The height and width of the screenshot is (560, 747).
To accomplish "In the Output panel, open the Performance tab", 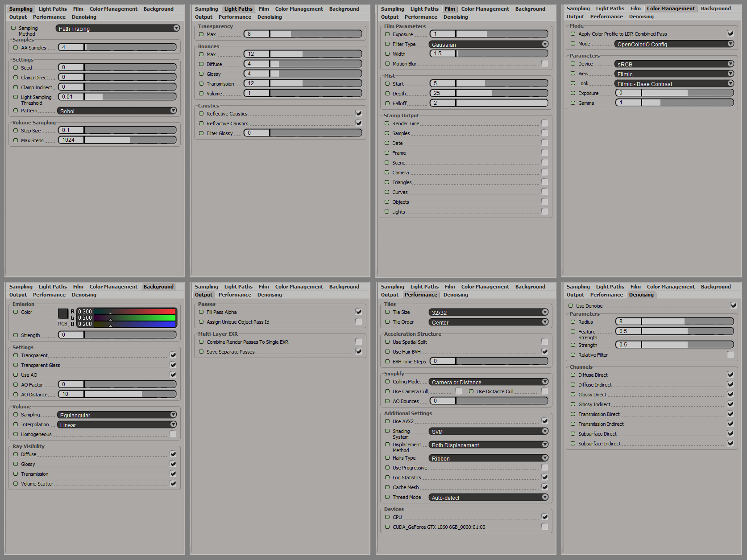I will [235, 295].
